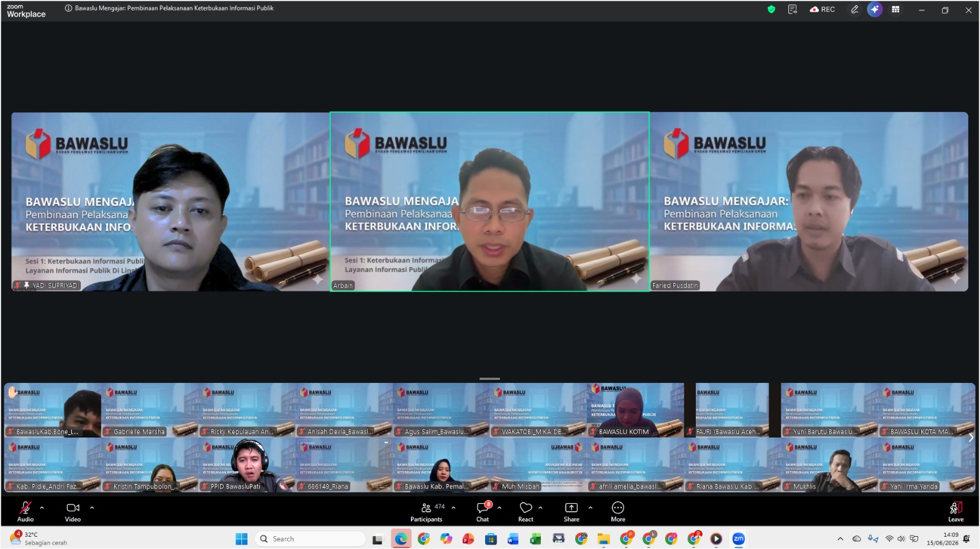The width and height of the screenshot is (980, 549).
Task: Open the Windows Start menu
Action: tap(241, 539)
